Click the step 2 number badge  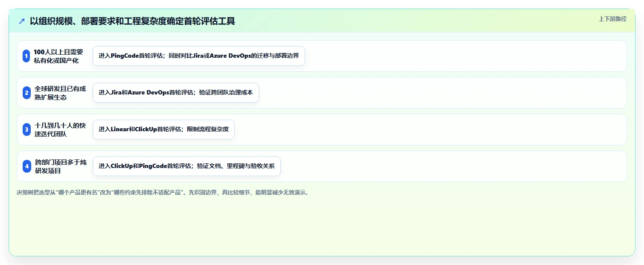(x=26, y=93)
